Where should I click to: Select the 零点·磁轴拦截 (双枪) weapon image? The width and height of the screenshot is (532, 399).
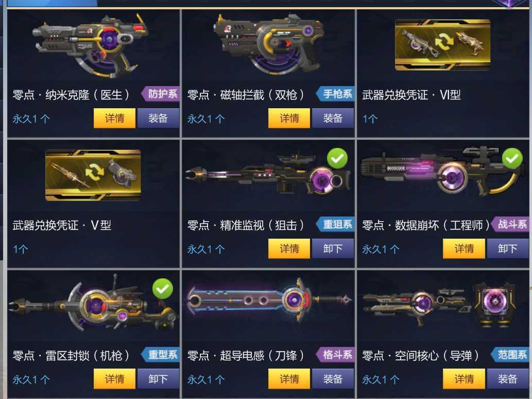click(x=269, y=43)
